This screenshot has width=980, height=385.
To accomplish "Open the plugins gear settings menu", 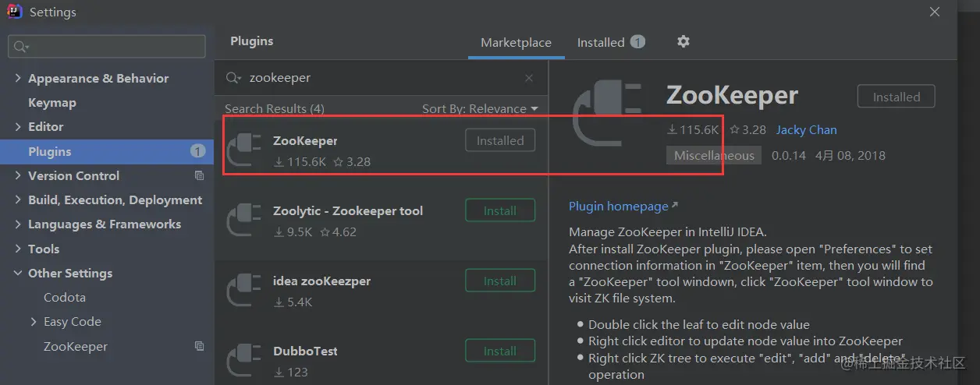I will point(684,41).
